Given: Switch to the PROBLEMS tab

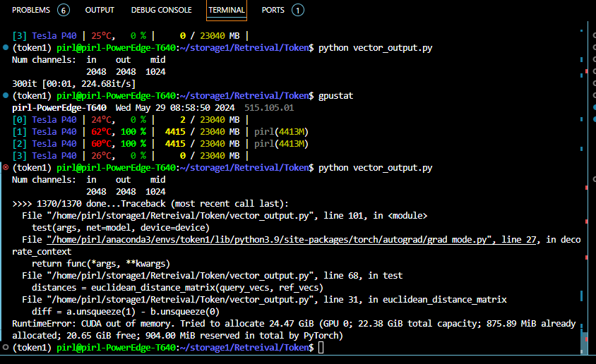Looking at the screenshot, I should tap(31, 10).
